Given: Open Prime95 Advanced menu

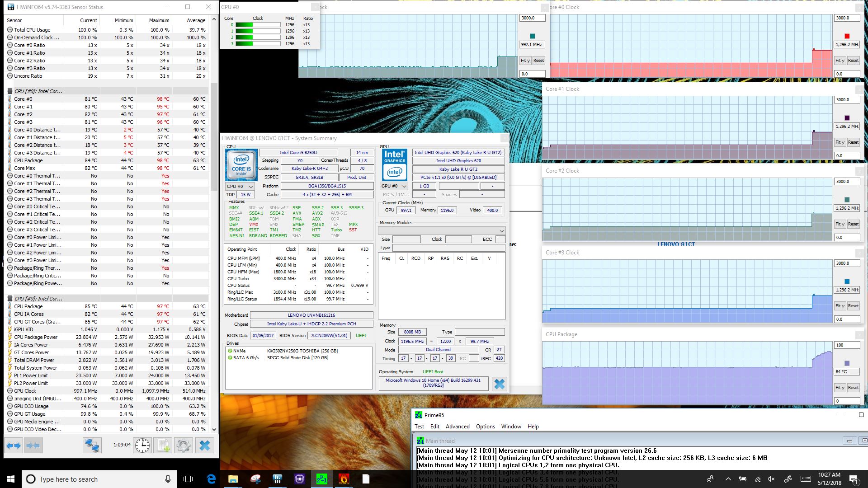Looking at the screenshot, I should point(458,427).
